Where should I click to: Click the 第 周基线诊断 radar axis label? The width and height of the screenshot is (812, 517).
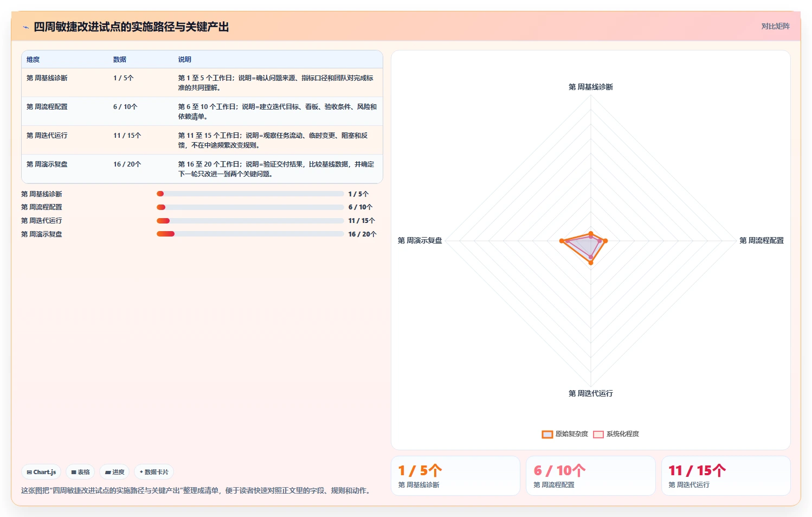pos(591,87)
